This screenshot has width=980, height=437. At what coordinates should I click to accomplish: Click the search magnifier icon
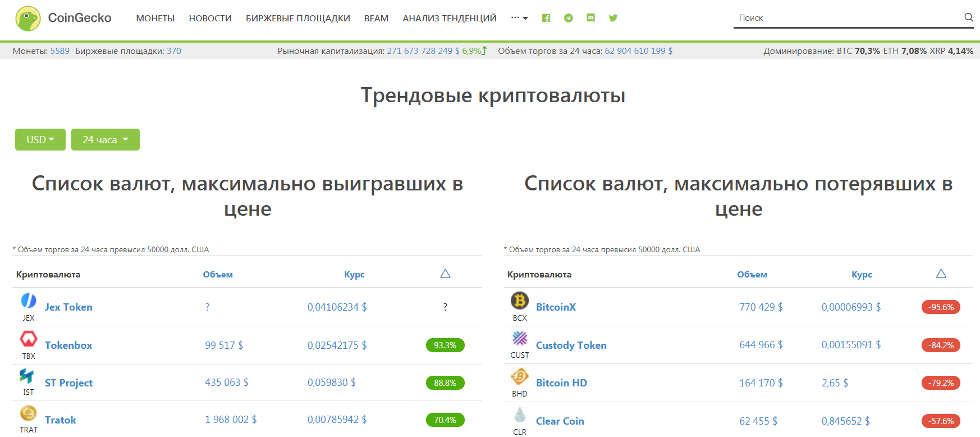tap(968, 17)
